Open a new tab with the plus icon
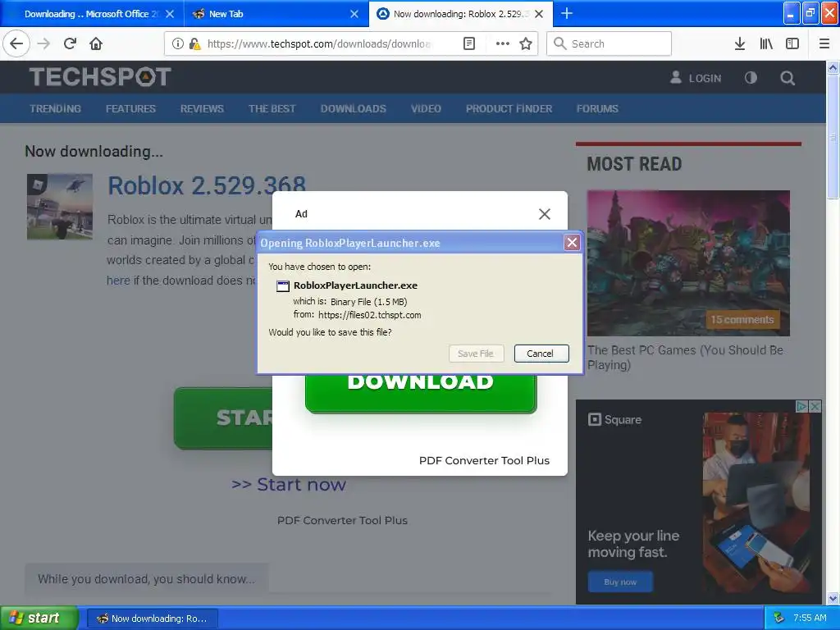Image resolution: width=840 pixels, height=630 pixels. tap(567, 13)
